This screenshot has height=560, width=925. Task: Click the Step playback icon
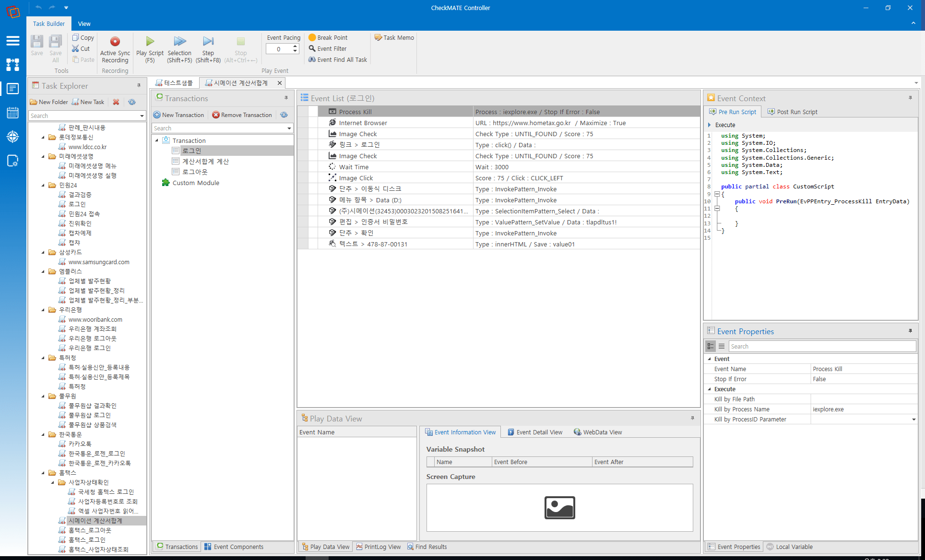click(208, 42)
